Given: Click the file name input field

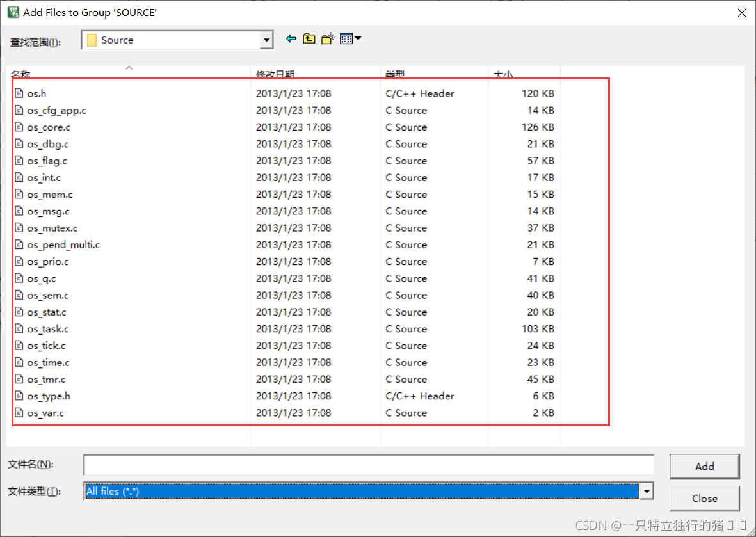Looking at the screenshot, I should click(x=368, y=465).
